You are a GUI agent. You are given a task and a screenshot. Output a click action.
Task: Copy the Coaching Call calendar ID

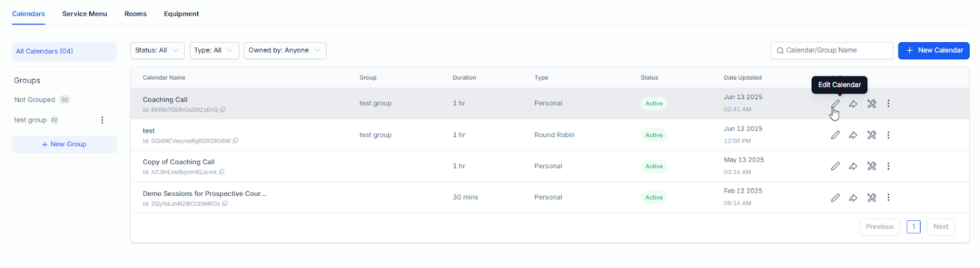click(x=223, y=110)
